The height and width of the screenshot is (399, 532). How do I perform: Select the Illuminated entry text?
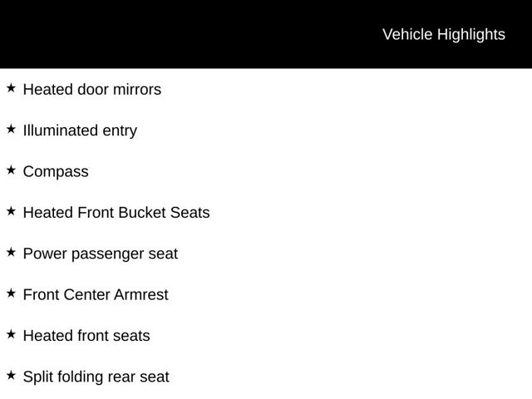pos(80,131)
